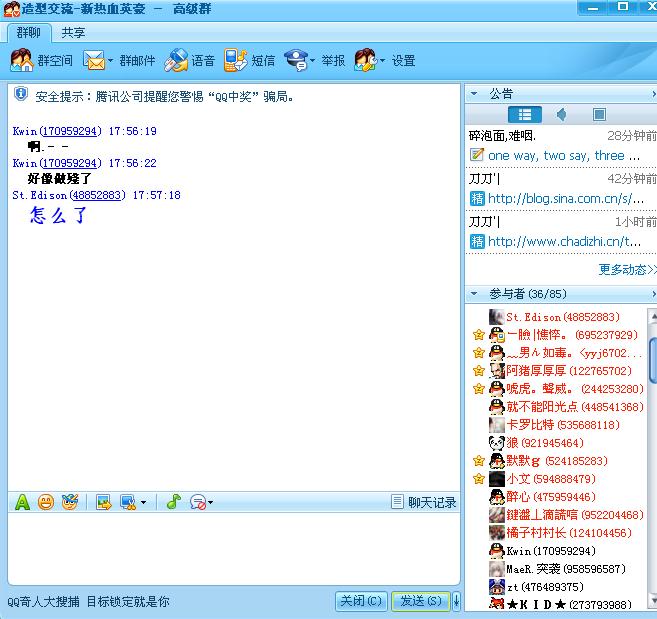This screenshot has width=657, height=619.
Task: Click the avatar of 就不能阳光点
Action: [497, 407]
